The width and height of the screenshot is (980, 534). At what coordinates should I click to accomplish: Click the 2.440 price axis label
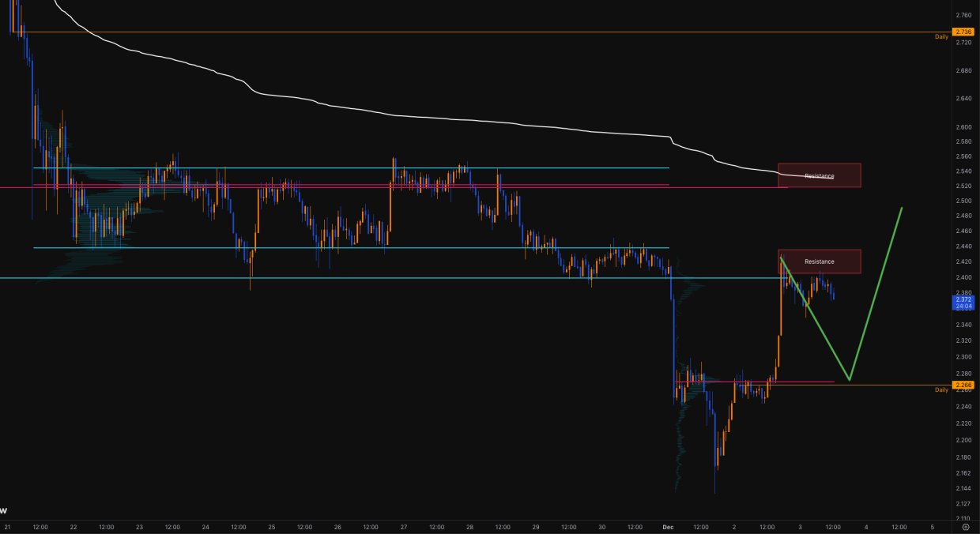tap(963, 246)
